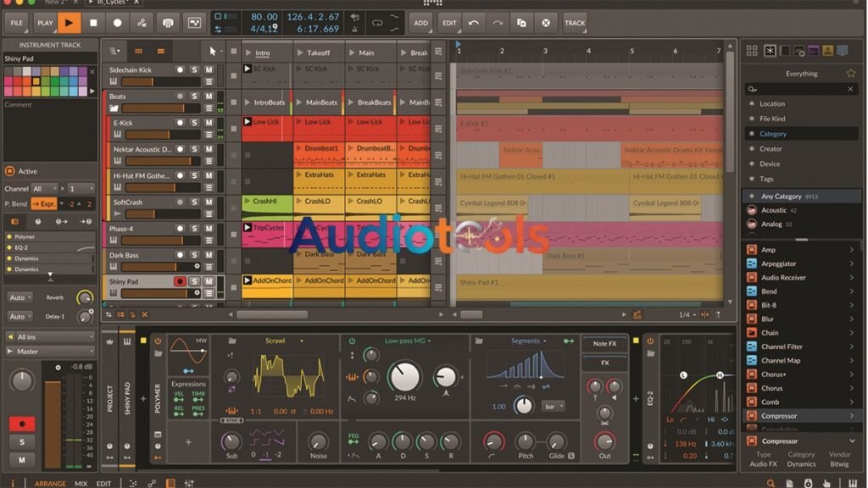This screenshot has width=868, height=488.
Task: Clear the browser search using the X icon
Action: coord(851,89)
